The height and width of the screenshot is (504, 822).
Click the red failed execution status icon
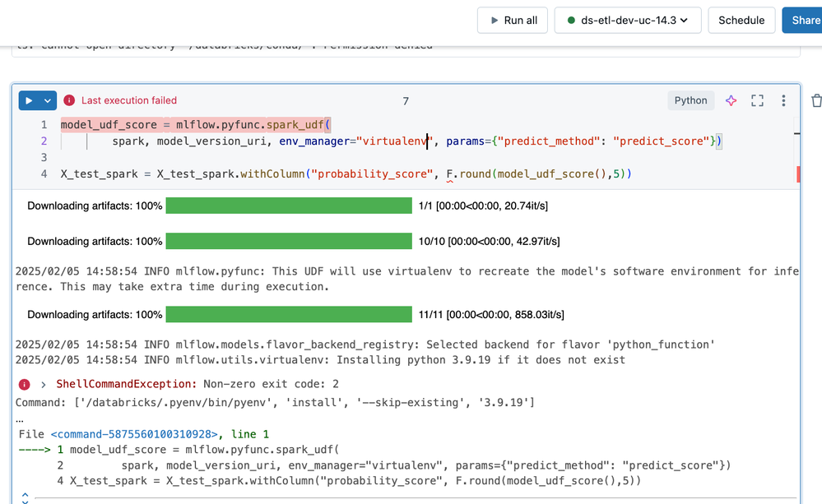[x=69, y=100]
